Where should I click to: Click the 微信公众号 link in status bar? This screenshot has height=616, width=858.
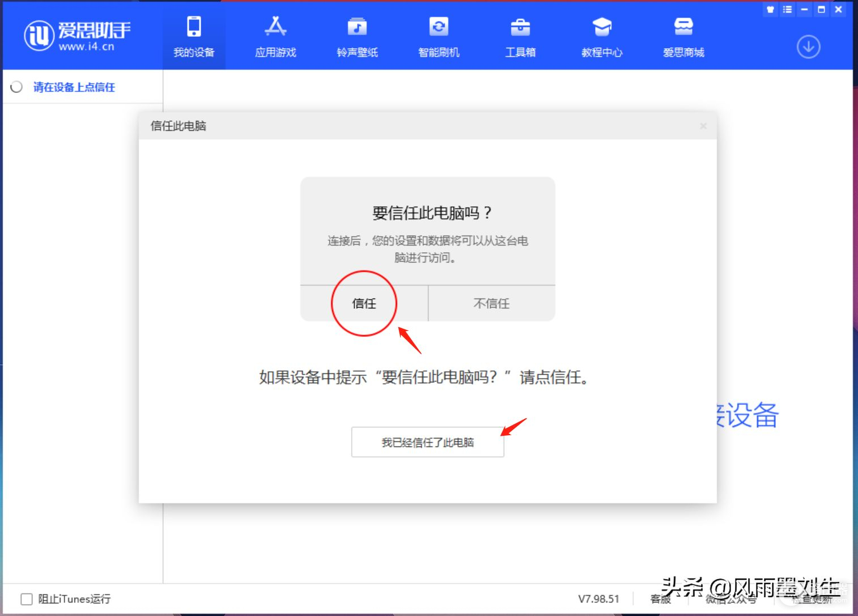(x=730, y=600)
